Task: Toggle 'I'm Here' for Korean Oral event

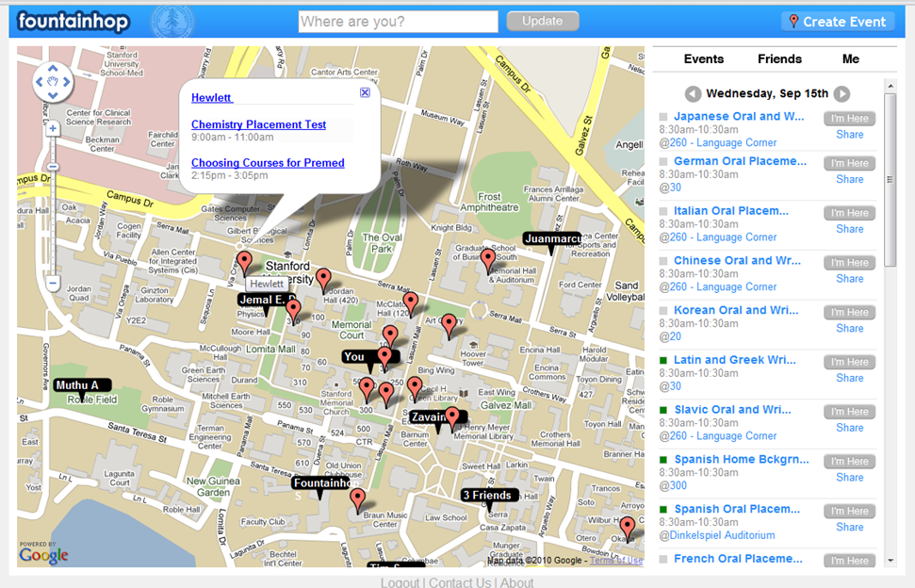Action: pyautogui.click(x=849, y=312)
